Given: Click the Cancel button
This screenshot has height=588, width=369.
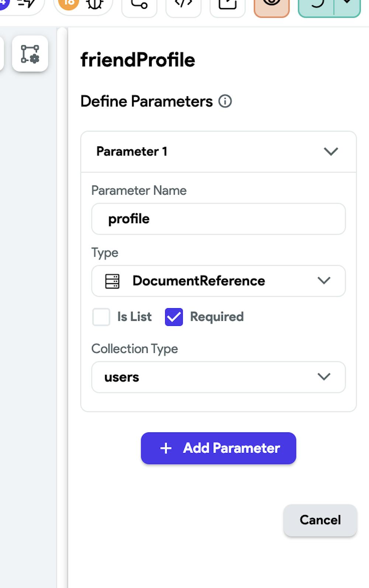Looking at the screenshot, I should [320, 520].
